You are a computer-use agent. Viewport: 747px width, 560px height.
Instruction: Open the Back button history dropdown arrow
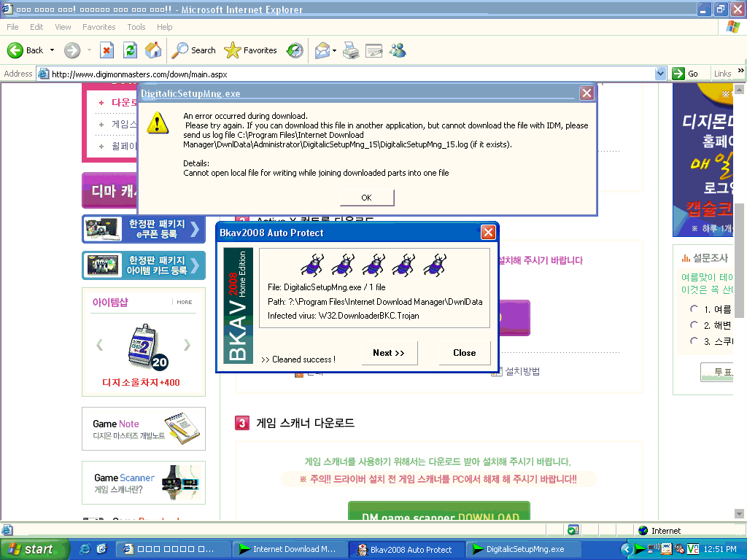point(52,50)
